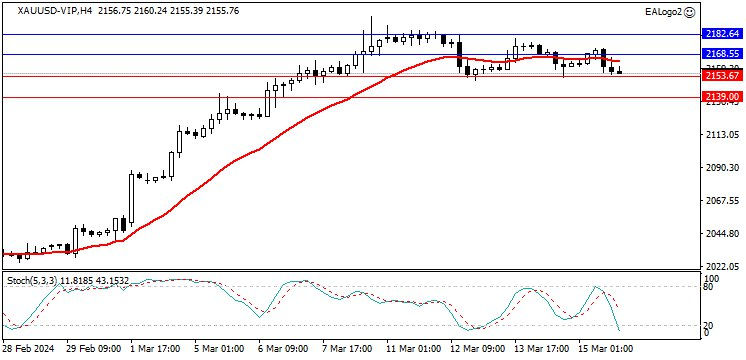The width and height of the screenshot is (746, 360).
Task: Click the 2022.05 price axis value
Action: [722, 266]
